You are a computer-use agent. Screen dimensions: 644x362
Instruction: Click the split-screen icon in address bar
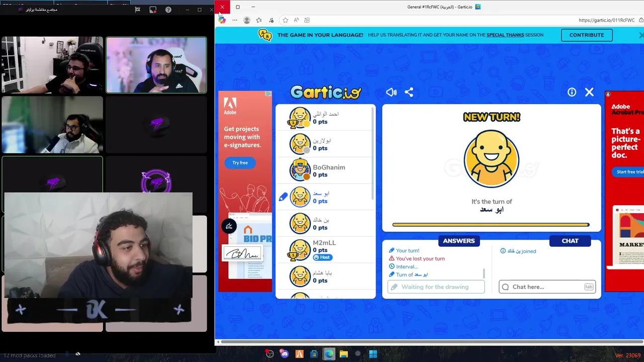click(x=307, y=20)
